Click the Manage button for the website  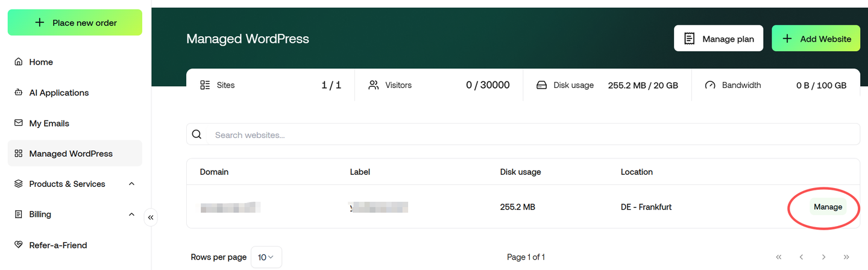(x=828, y=207)
